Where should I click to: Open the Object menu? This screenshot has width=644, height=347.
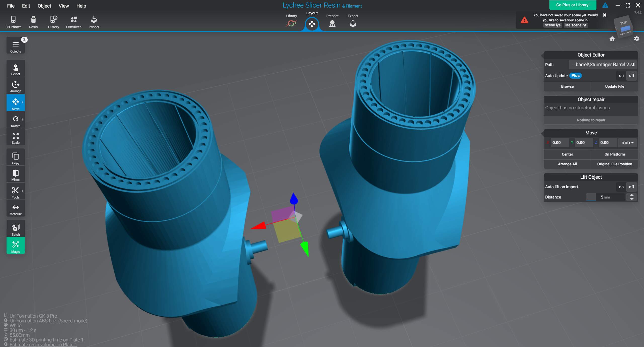tap(44, 6)
